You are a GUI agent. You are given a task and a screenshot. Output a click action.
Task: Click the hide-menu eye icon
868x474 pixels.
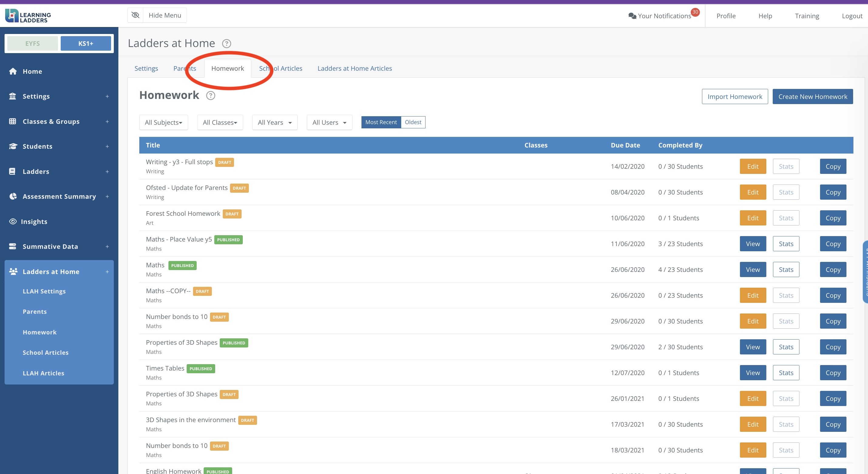click(135, 15)
